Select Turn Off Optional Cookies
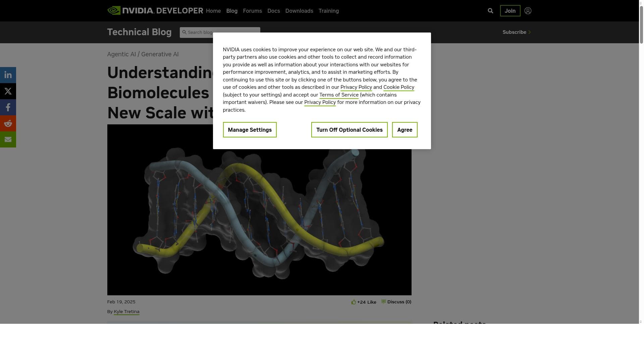 (349, 130)
